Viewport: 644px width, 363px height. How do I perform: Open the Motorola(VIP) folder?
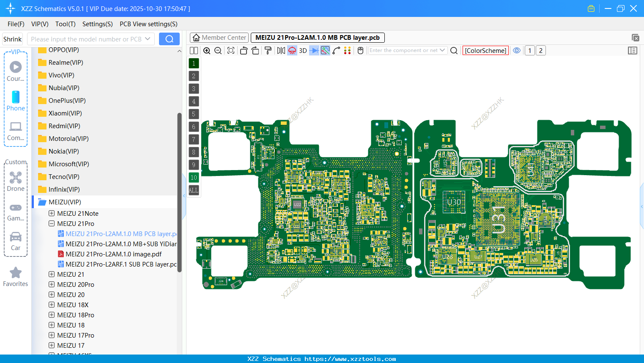point(69,138)
